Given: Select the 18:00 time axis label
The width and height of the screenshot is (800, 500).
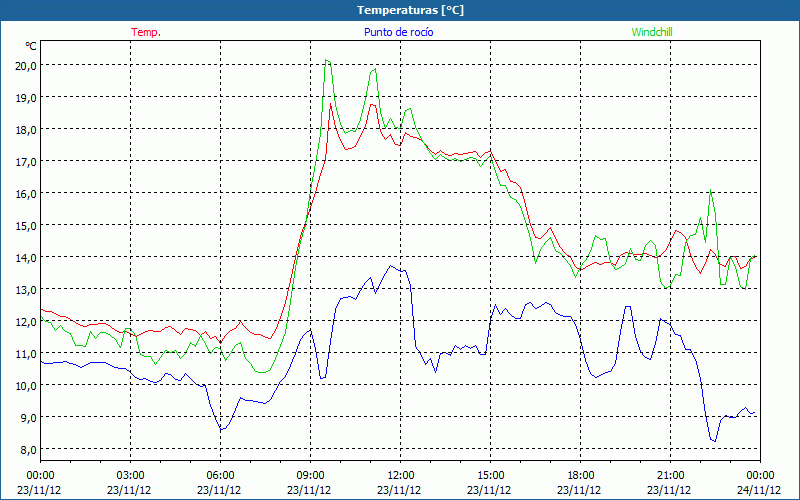Looking at the screenshot, I should pyautogui.click(x=581, y=475).
